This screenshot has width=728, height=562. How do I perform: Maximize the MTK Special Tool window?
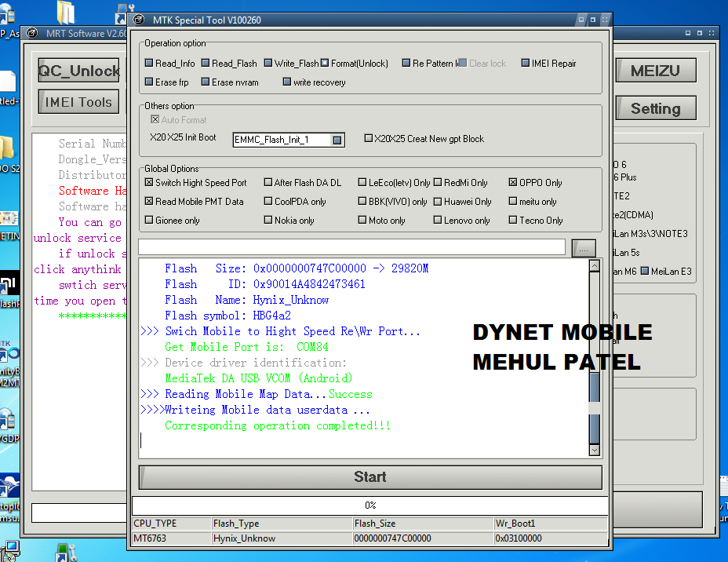[593, 20]
